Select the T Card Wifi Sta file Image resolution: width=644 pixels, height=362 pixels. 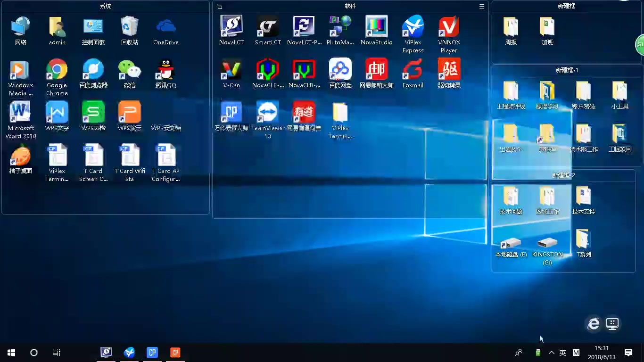click(129, 163)
